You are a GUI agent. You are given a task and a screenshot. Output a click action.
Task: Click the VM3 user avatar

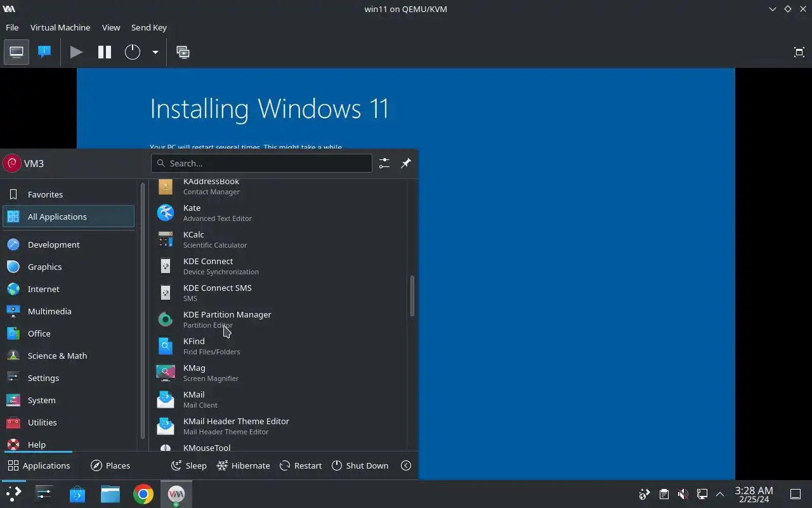click(12, 163)
